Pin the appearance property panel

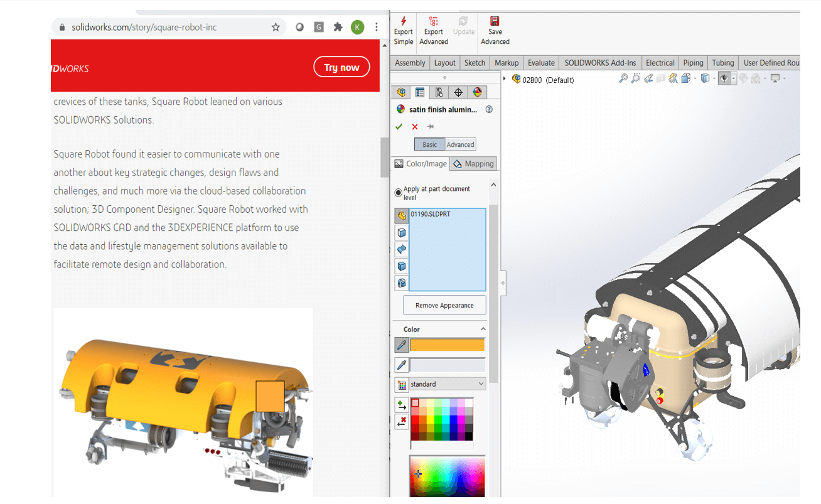pyautogui.click(x=431, y=127)
